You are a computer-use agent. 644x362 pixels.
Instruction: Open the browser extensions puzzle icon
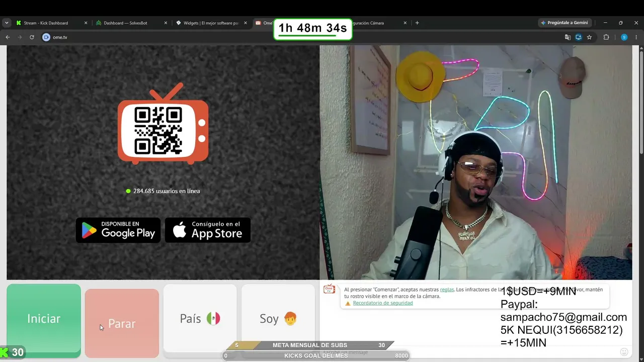[606, 37]
